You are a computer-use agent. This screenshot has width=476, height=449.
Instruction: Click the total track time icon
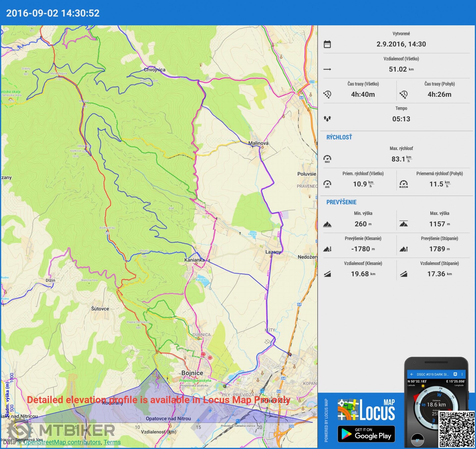(x=327, y=95)
